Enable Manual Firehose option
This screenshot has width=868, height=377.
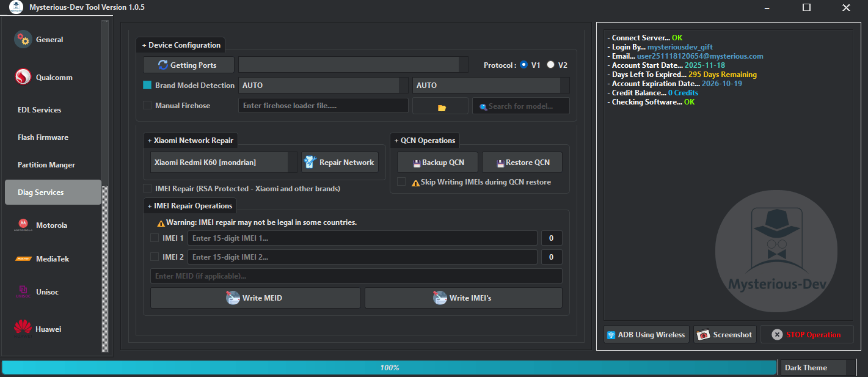[147, 105]
